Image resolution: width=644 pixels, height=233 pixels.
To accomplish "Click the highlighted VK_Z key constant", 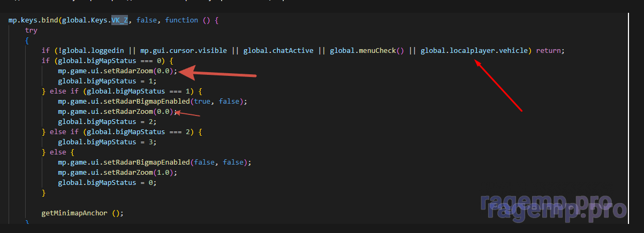I will coord(121,20).
